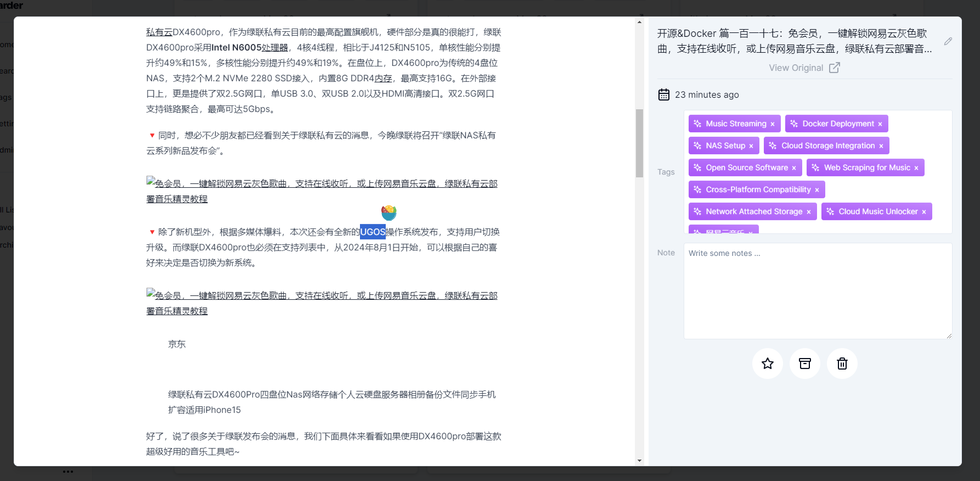Click the article scrollbar down arrow
The image size is (980, 481).
click(639, 461)
